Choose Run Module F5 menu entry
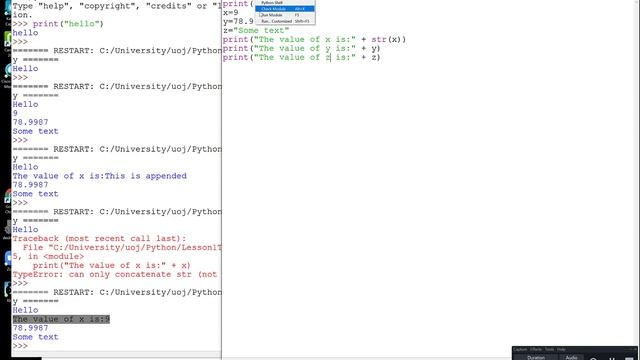 pyautogui.click(x=285, y=15)
